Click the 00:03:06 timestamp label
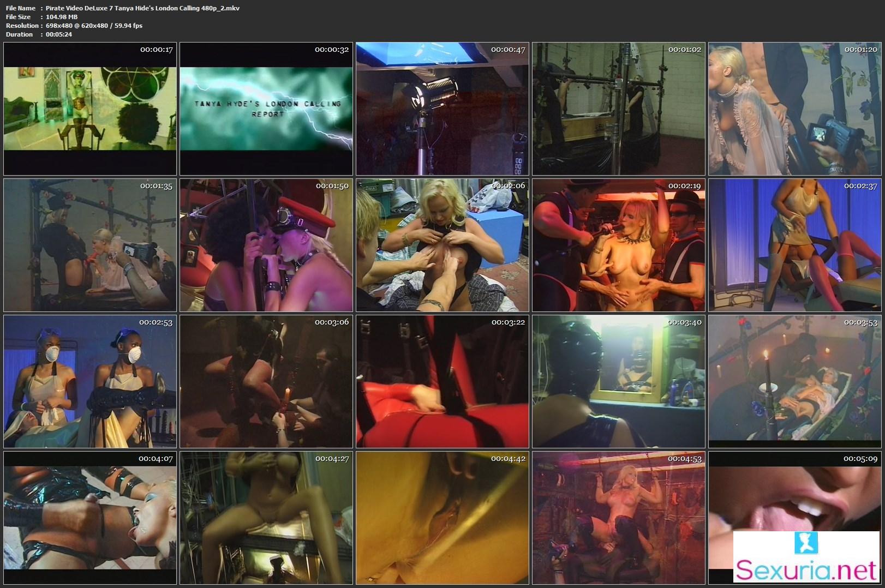This screenshot has height=588, width=885. (332, 322)
